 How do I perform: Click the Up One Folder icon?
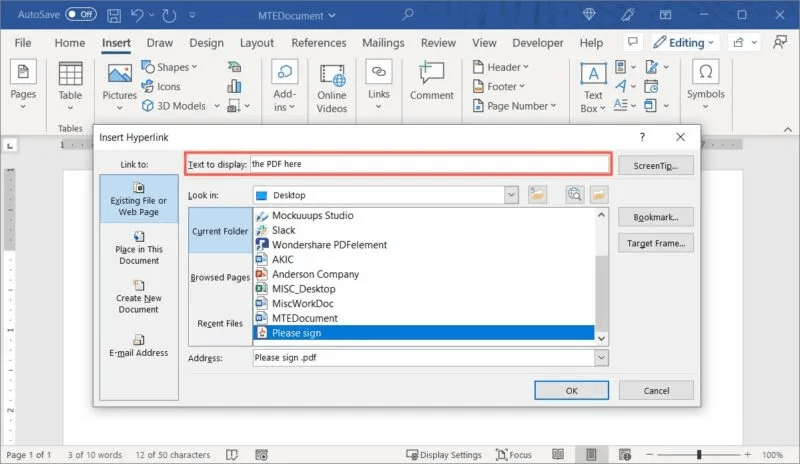coord(537,194)
